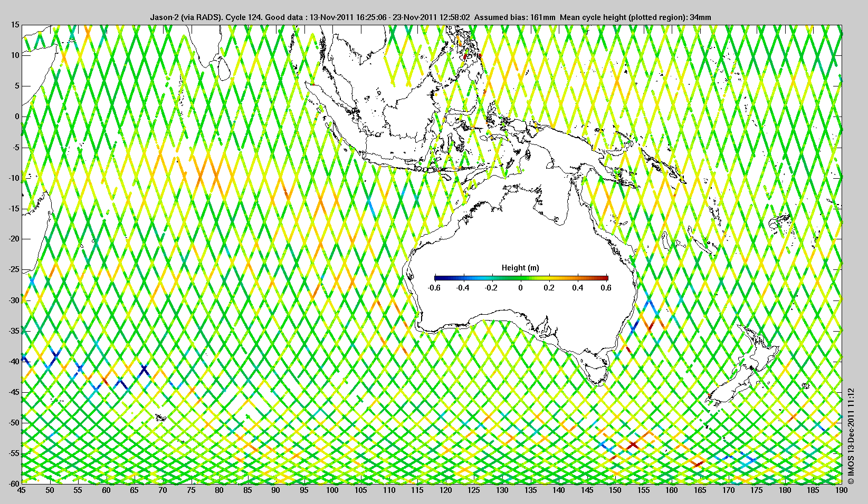Click the "-50" latitude label on the vertical axis

click(x=14, y=422)
